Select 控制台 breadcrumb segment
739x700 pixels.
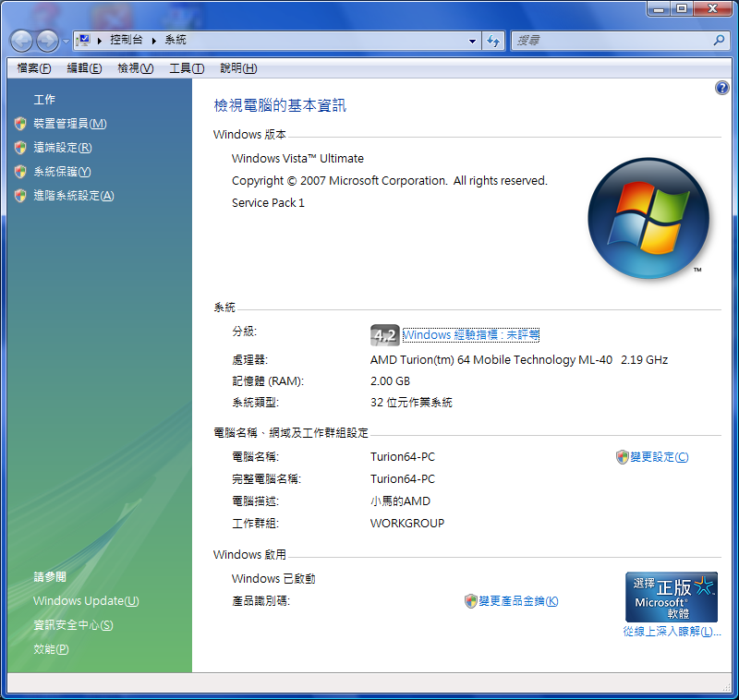(127, 40)
